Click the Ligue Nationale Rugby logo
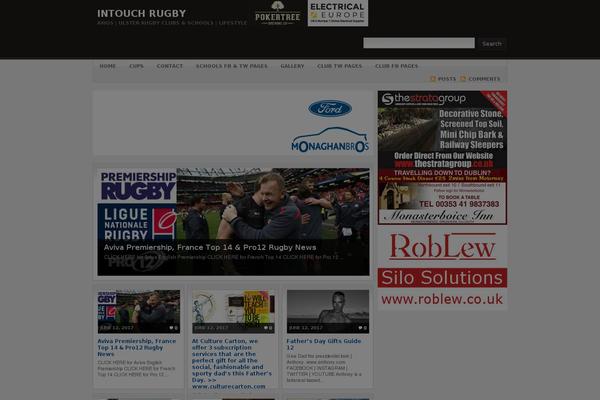The height and width of the screenshot is (400, 600). point(137,222)
